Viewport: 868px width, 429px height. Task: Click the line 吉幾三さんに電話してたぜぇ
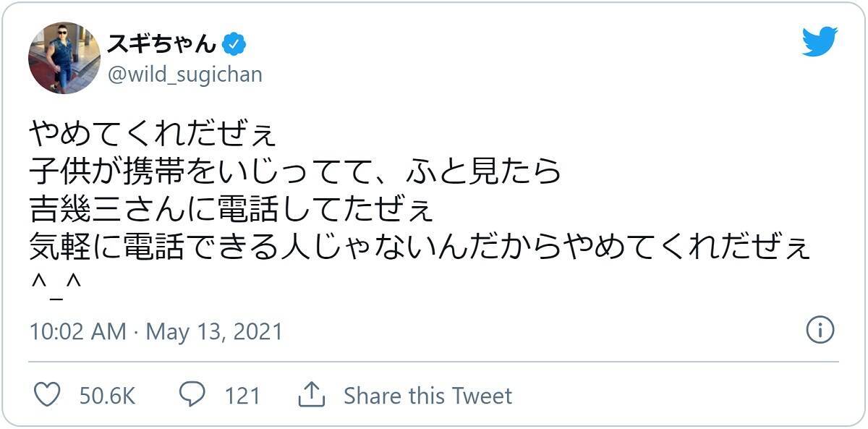click(x=231, y=210)
